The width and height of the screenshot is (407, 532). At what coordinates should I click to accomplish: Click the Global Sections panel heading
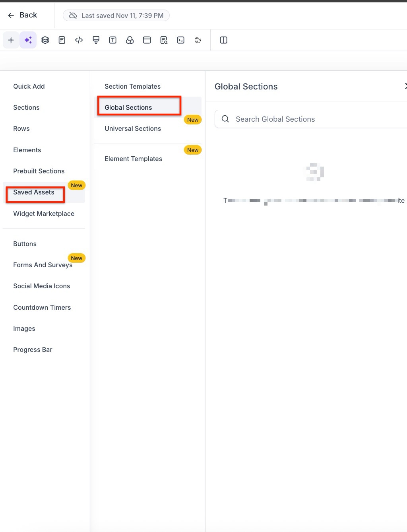(x=246, y=86)
